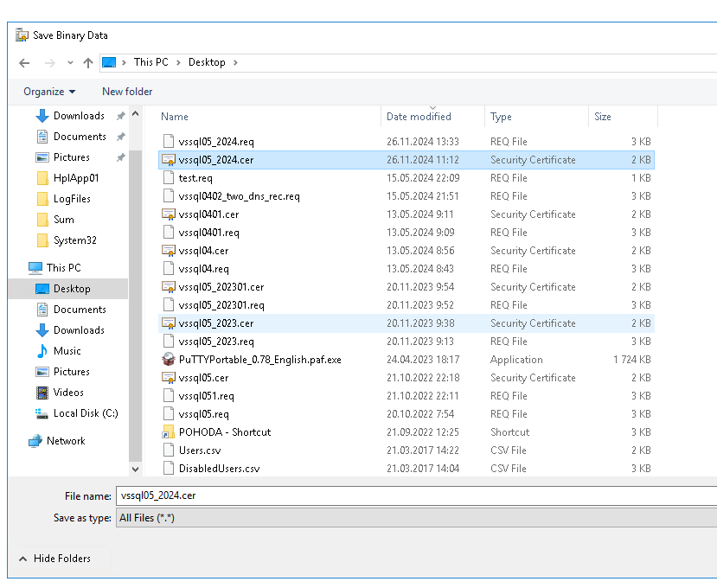This screenshot has height=588, width=717.
Task: Click the Network icon in navigation pane
Action: tap(35, 441)
